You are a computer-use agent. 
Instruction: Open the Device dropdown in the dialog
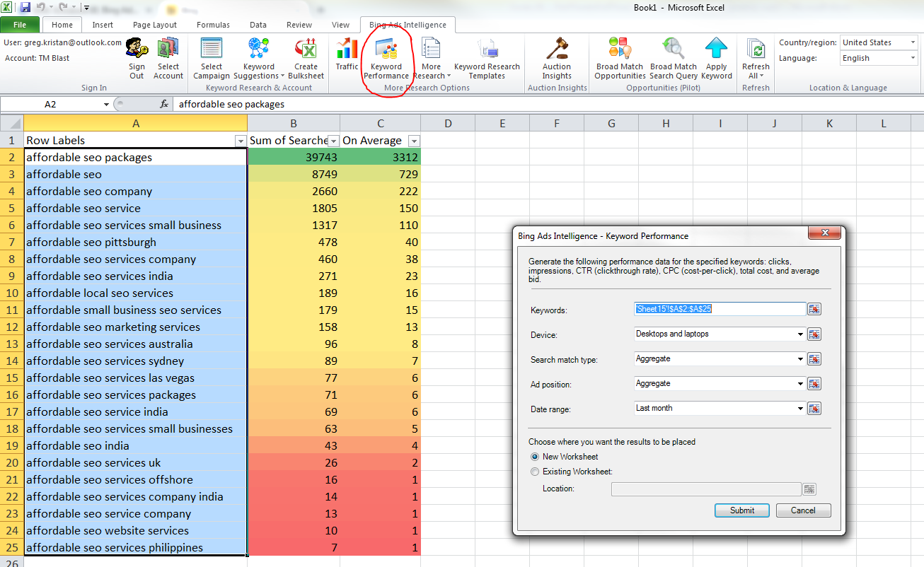[800, 334]
